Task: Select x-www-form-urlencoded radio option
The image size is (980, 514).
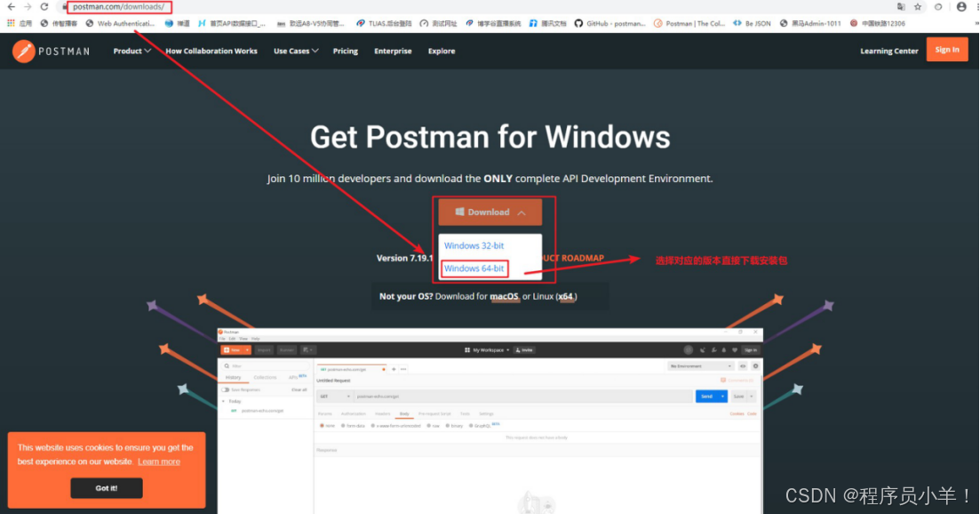Action: pos(373,426)
